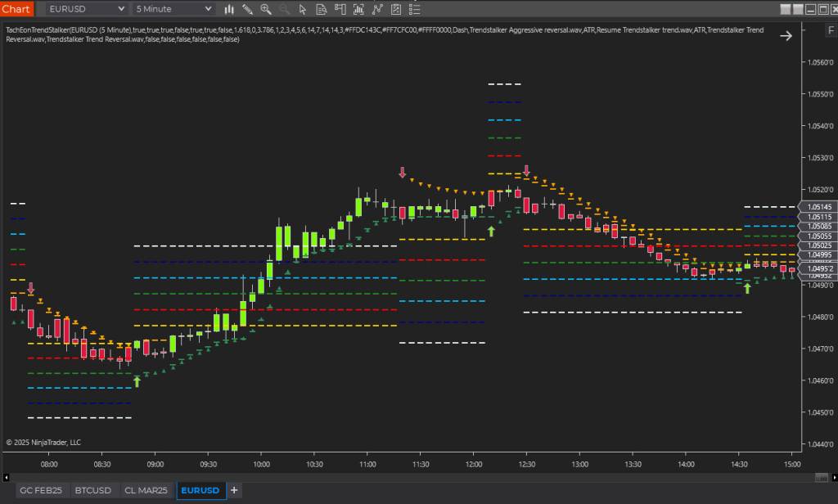Select the drawing tools pencil icon
Screen dimensions: 838x504
(247, 10)
